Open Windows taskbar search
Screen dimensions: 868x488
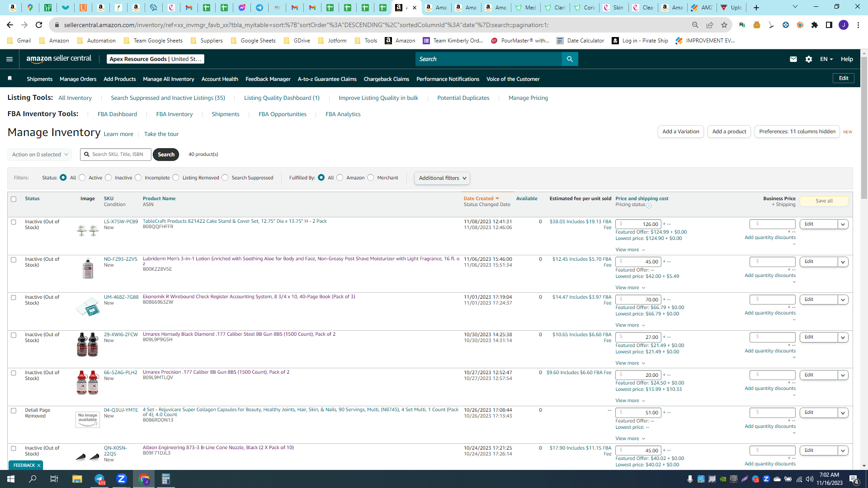[33, 479]
